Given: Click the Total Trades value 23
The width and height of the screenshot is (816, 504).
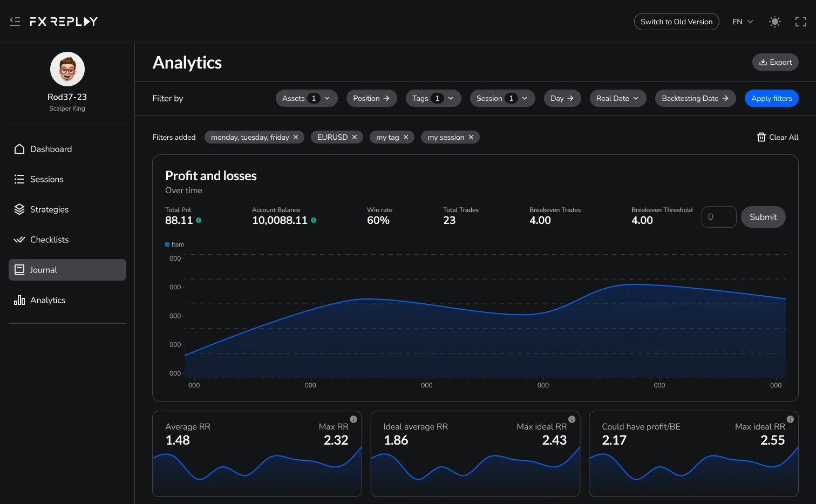Looking at the screenshot, I should point(450,220).
